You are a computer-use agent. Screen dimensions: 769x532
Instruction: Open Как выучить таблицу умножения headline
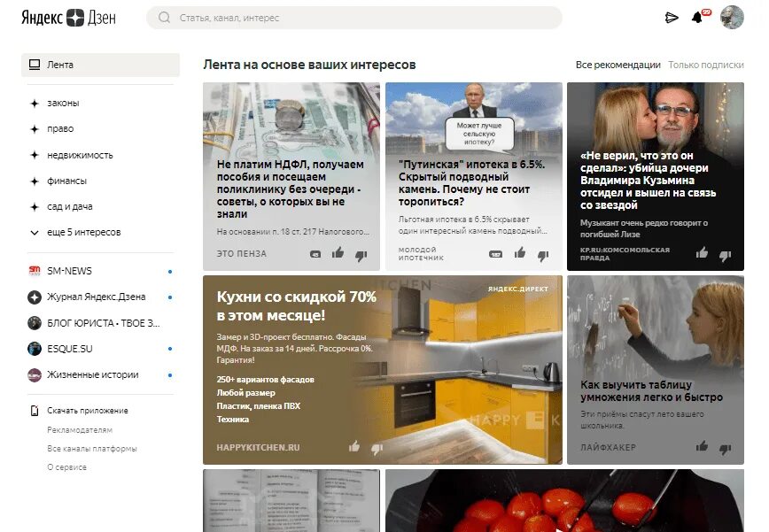point(651,391)
